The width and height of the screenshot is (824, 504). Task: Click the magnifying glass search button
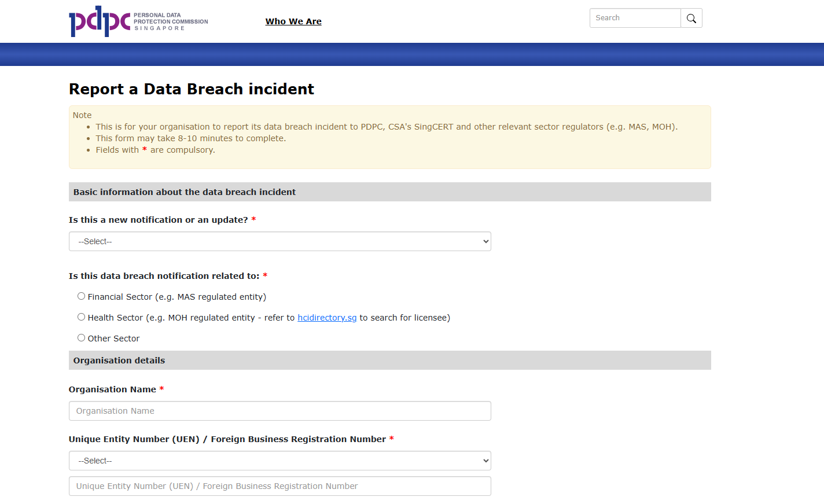[x=691, y=19]
